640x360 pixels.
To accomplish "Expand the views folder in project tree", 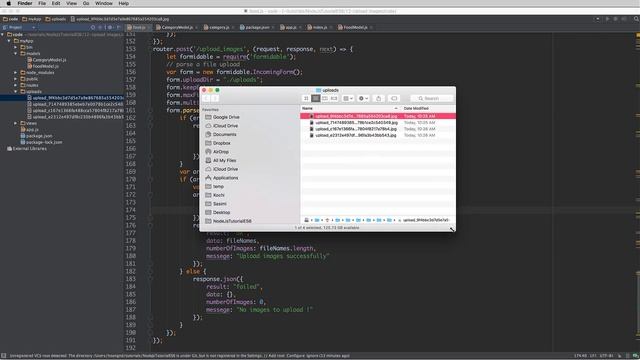I will [x=16, y=123].
